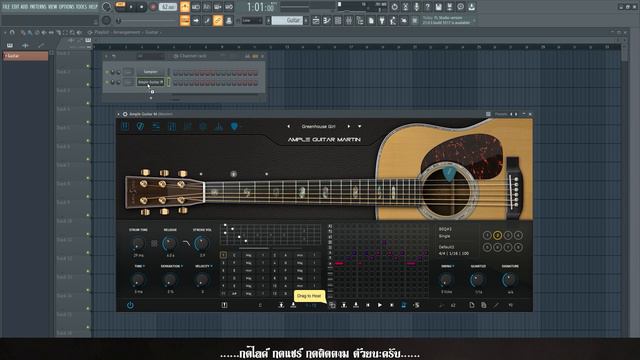640x360 pixels.
Task: Open the Presets menu in plugin title bar
Action: click(x=501, y=114)
